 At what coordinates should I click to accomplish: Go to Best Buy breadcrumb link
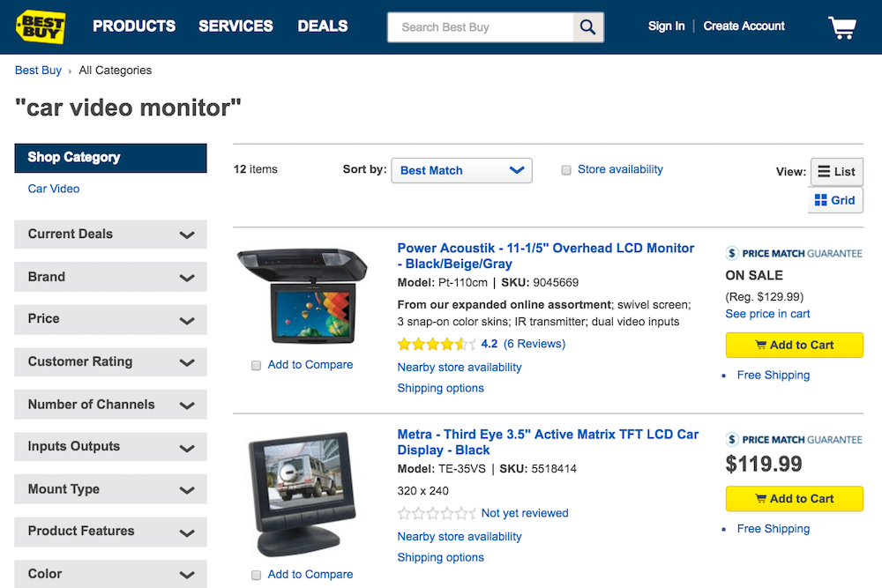point(38,71)
